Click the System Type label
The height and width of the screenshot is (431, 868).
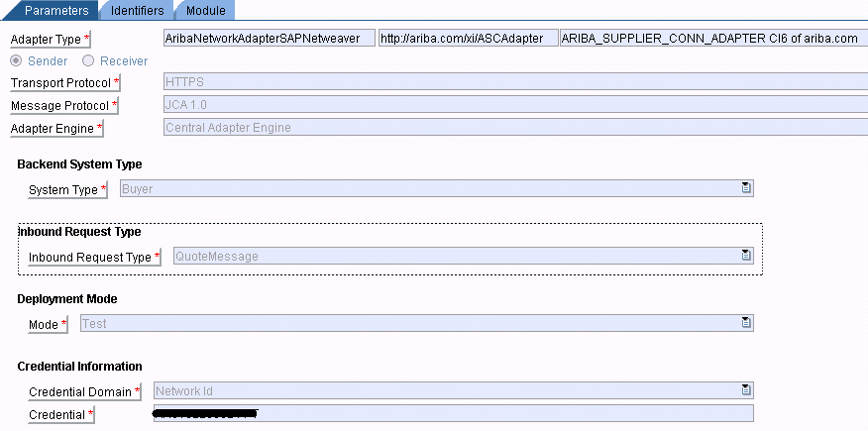pos(67,190)
